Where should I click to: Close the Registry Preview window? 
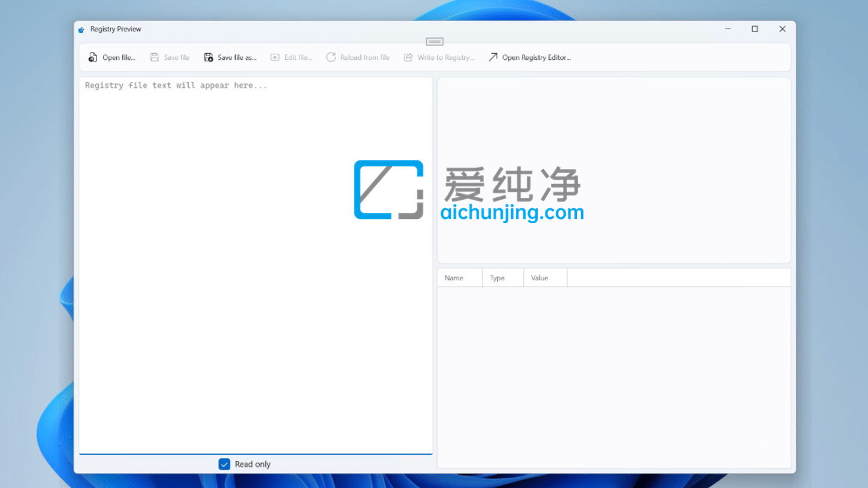782,29
